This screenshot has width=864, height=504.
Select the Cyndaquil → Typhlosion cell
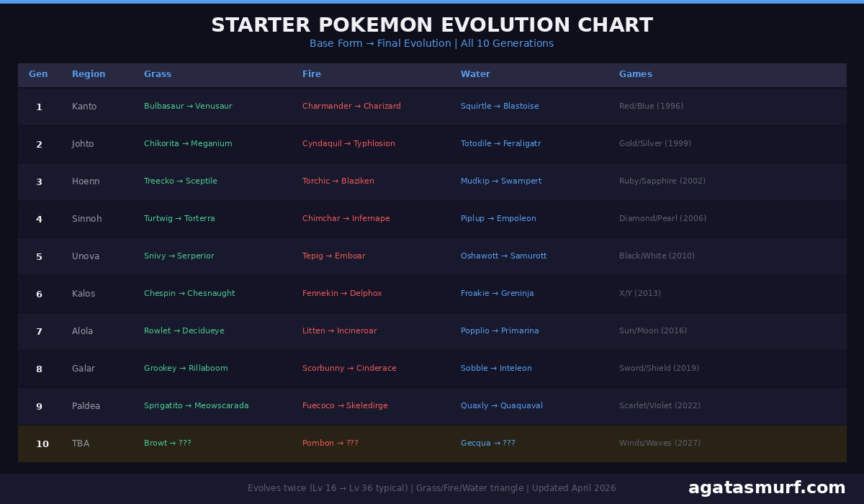tap(348, 144)
